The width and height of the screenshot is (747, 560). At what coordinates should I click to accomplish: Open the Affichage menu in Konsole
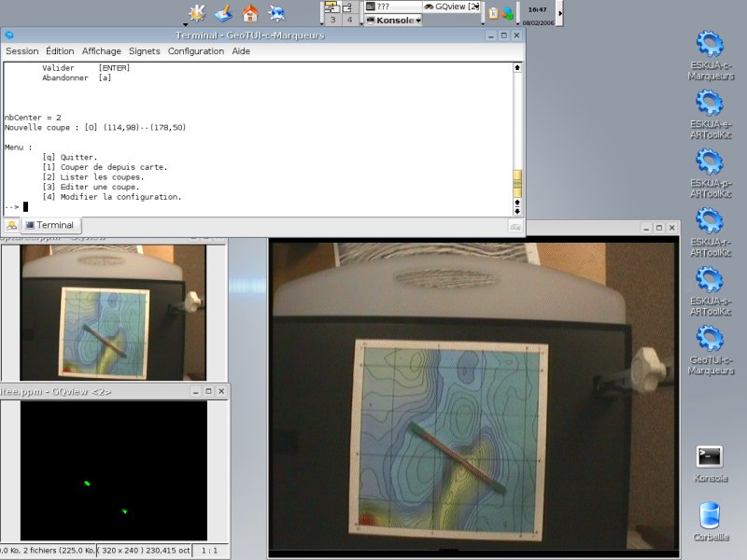(102, 51)
